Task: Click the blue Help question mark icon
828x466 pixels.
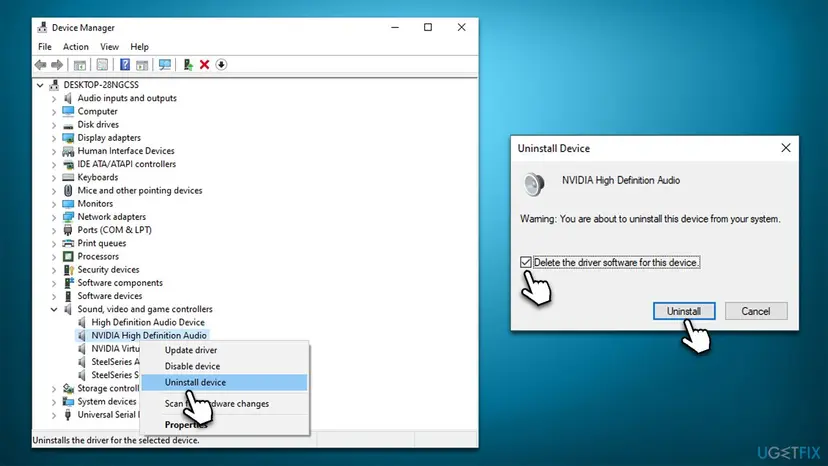Action: pyautogui.click(x=125, y=64)
